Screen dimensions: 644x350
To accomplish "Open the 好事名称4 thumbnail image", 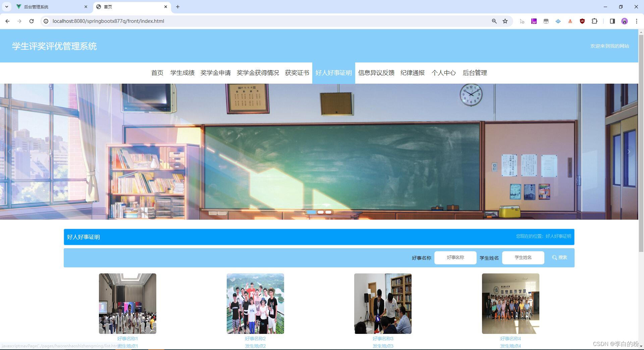I will [x=511, y=304].
